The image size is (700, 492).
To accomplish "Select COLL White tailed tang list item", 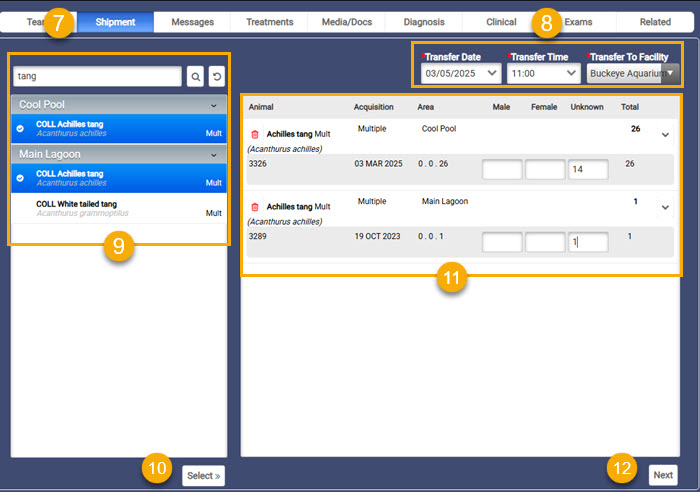I will tap(119, 208).
